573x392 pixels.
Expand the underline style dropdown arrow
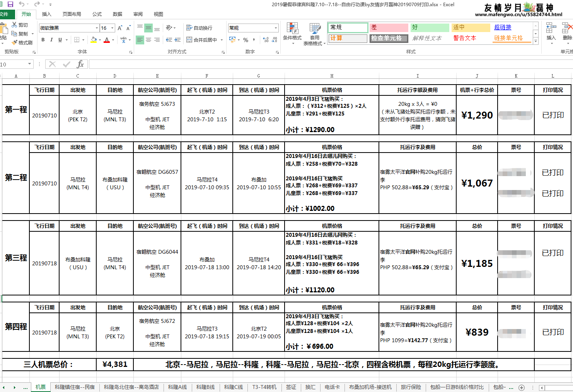67,40
